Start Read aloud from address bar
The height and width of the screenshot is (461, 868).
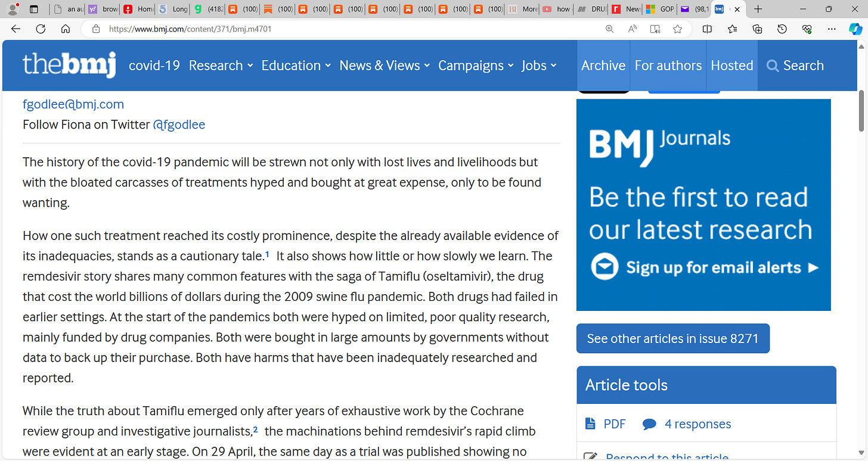(633, 29)
